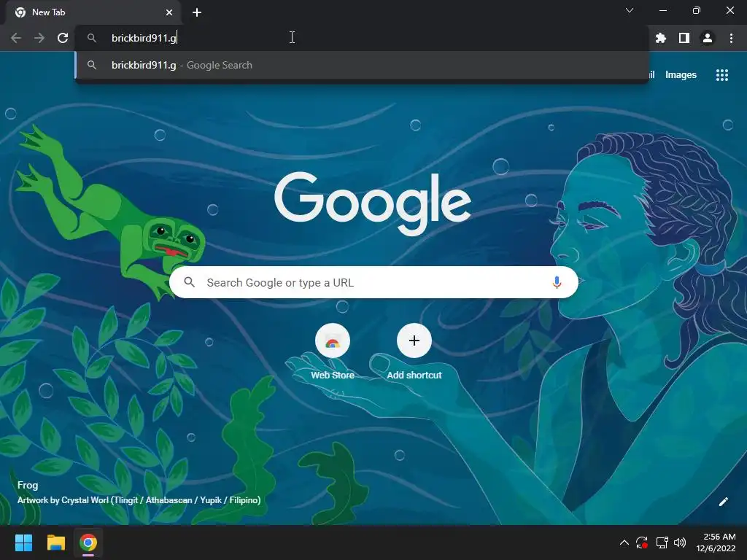Open the clock showing 2:56 AM
747x560 pixels.
716,542
